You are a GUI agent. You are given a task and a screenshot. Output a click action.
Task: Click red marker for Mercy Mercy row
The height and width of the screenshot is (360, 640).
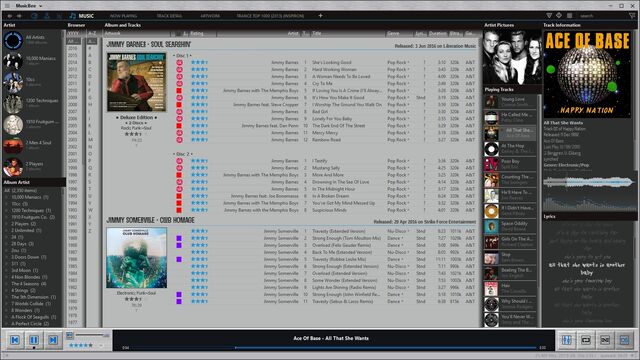(179, 133)
